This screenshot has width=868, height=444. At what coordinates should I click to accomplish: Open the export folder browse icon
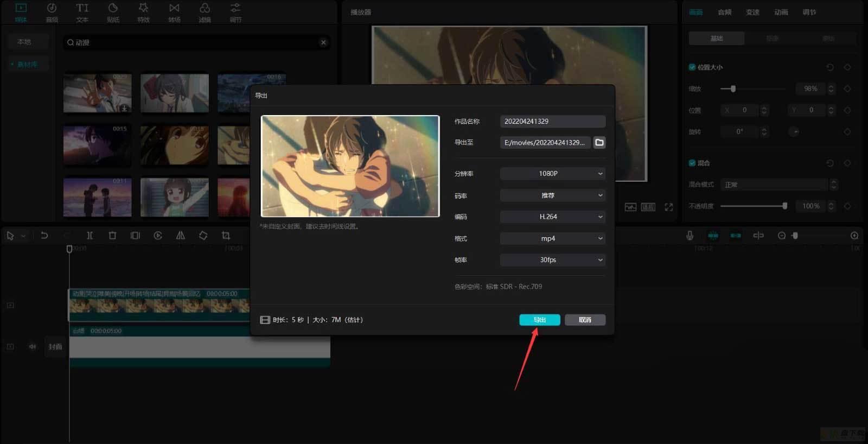click(599, 143)
